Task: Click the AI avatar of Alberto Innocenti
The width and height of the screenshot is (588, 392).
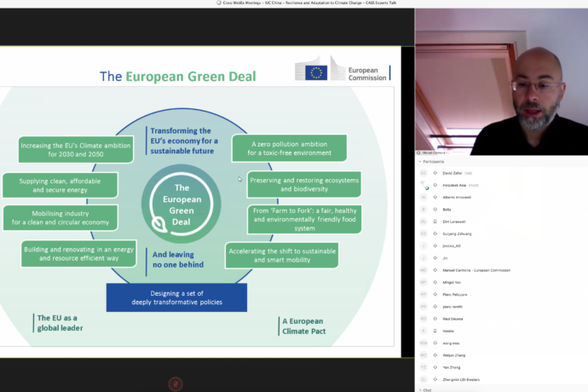Action: point(424,198)
